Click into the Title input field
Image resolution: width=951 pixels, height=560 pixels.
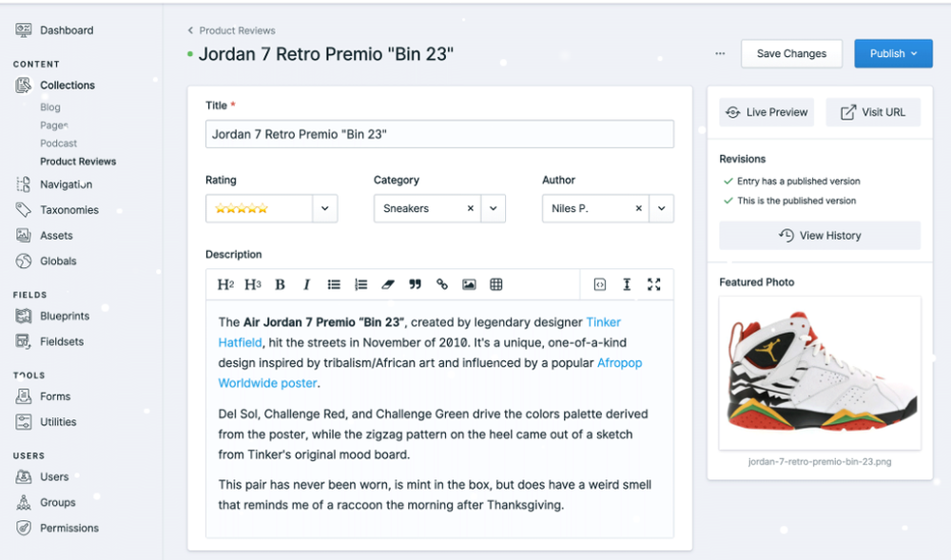tap(439, 134)
